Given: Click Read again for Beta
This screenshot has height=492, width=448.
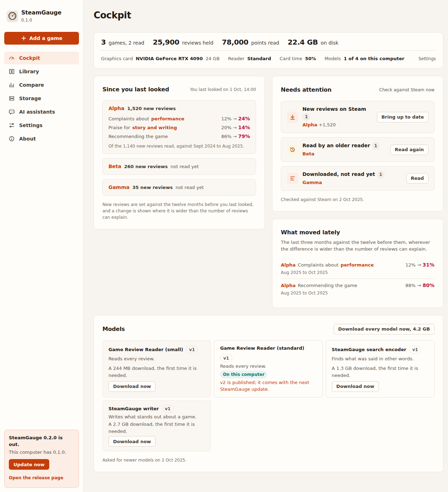Looking at the screenshot, I should (409, 150).
